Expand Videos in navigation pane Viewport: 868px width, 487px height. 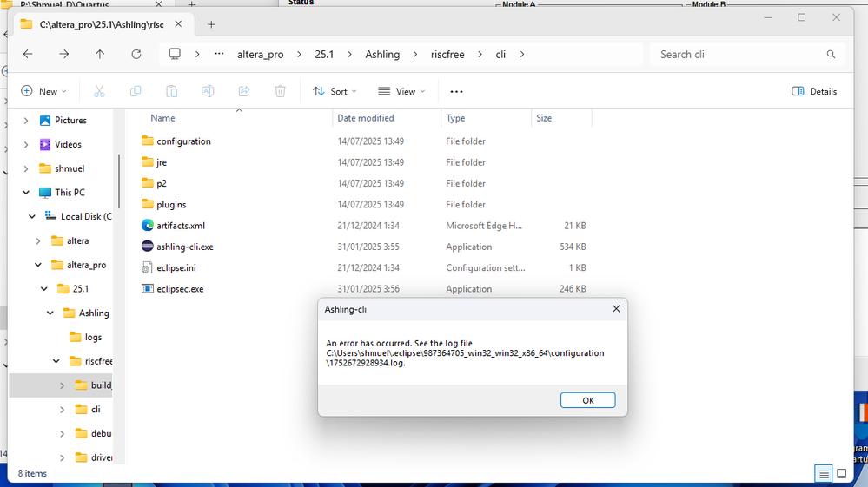coord(26,144)
